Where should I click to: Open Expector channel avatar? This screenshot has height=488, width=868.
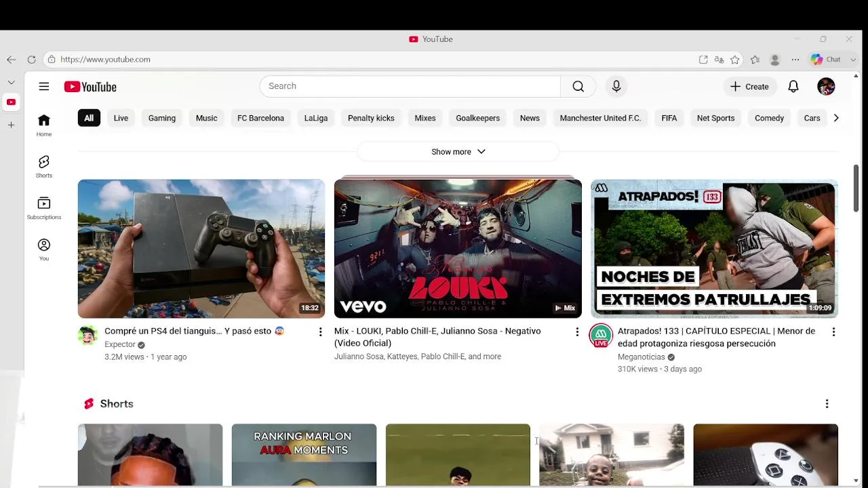pyautogui.click(x=87, y=335)
